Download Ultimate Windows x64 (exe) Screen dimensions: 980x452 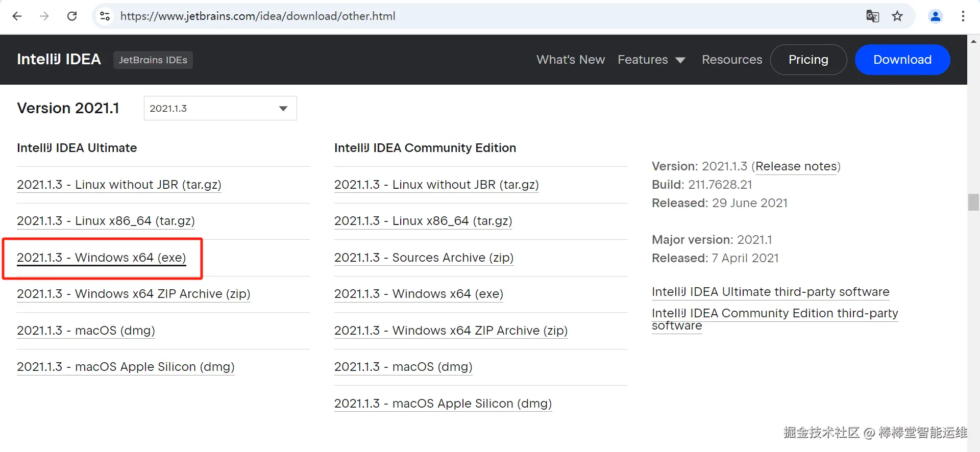tap(101, 258)
